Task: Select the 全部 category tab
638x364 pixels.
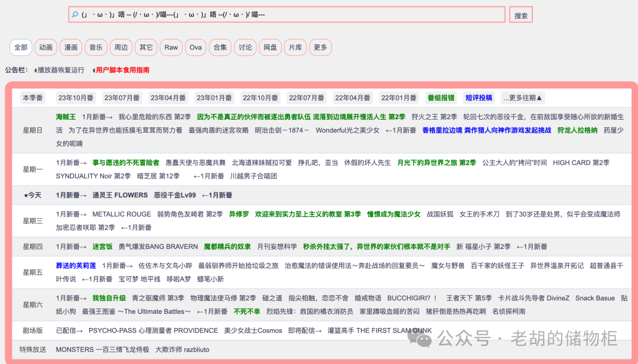Action: tap(21, 48)
